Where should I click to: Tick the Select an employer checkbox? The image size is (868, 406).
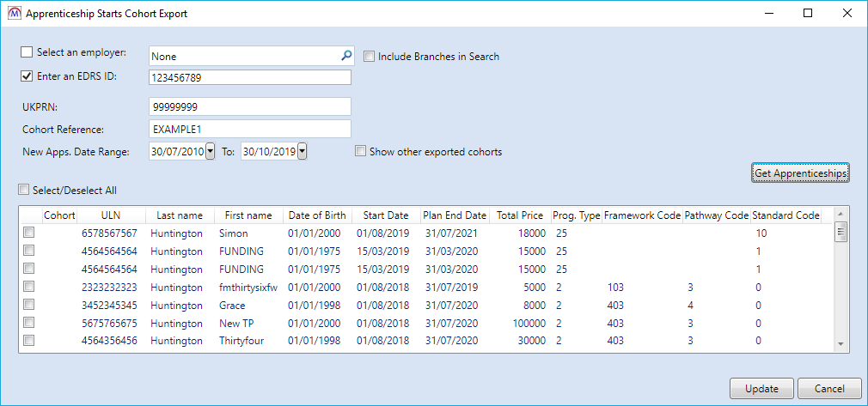pos(27,53)
